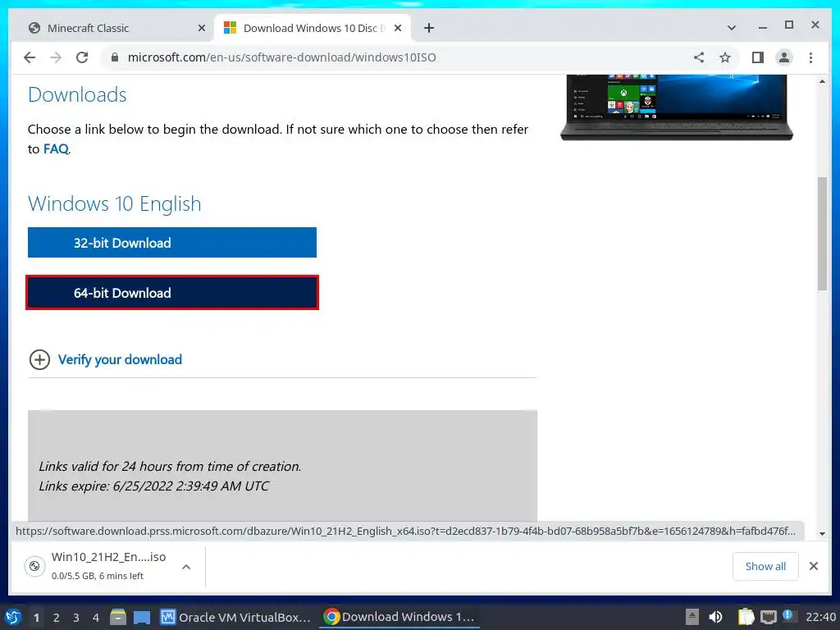Click Show all downloads
Image resolution: width=840 pixels, height=630 pixels.
click(x=765, y=566)
